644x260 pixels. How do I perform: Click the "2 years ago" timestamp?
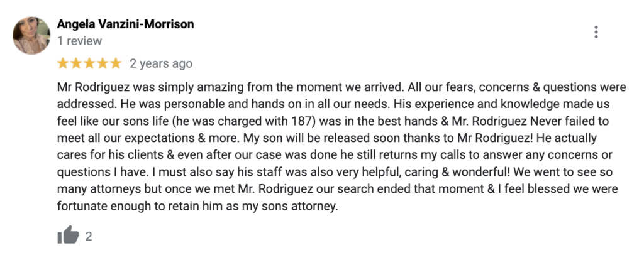point(161,63)
